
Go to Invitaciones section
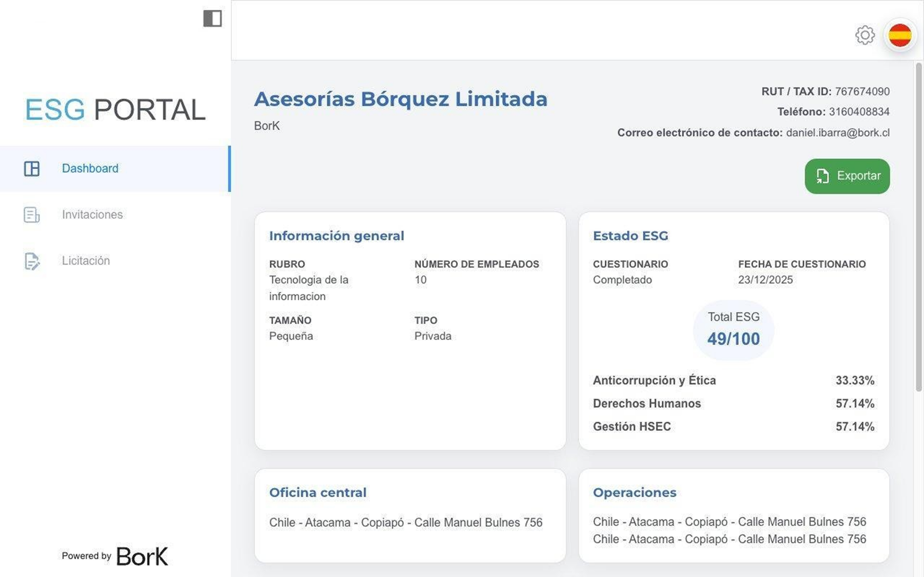coord(92,215)
